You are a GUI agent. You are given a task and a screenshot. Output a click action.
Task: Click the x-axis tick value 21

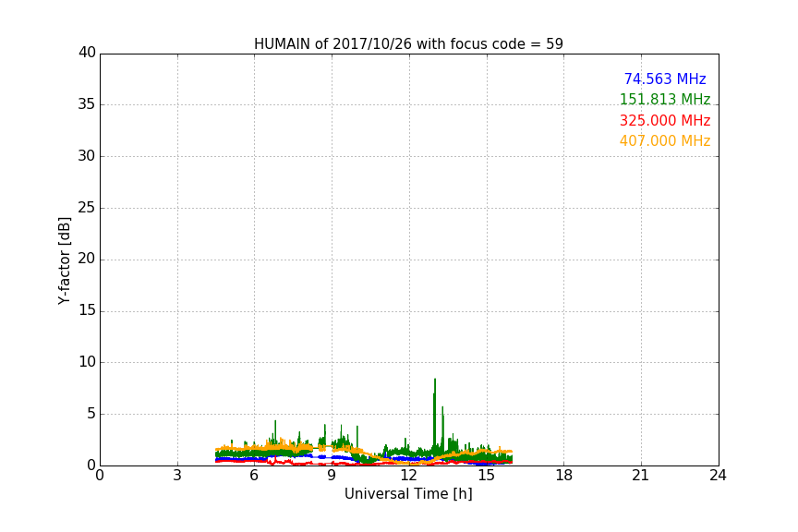point(641,476)
